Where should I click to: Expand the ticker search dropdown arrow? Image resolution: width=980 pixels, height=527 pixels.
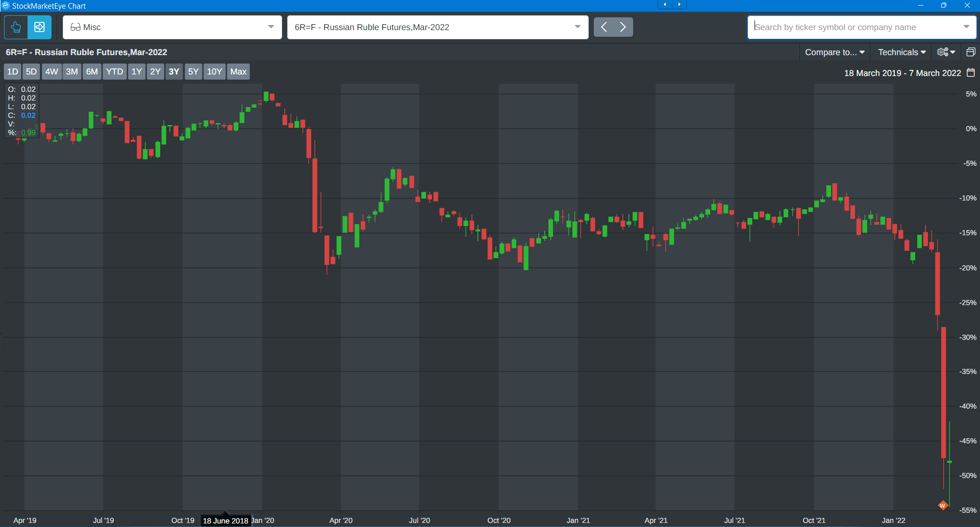966,27
